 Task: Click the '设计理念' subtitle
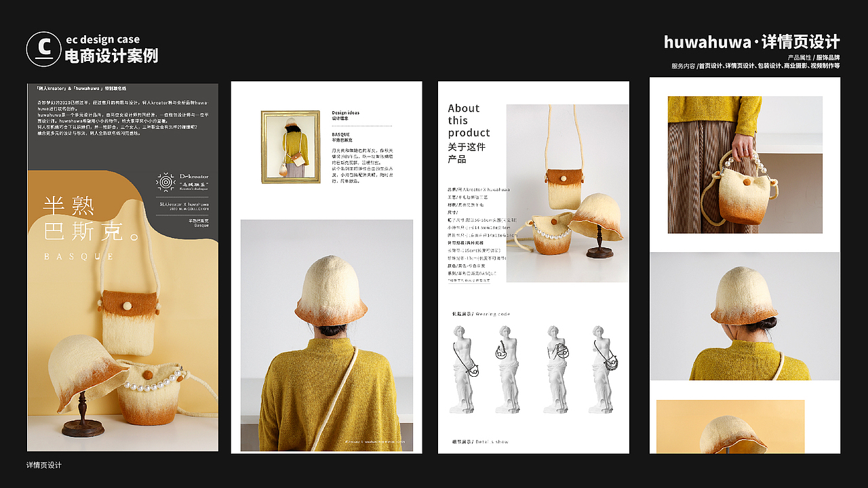click(x=340, y=118)
